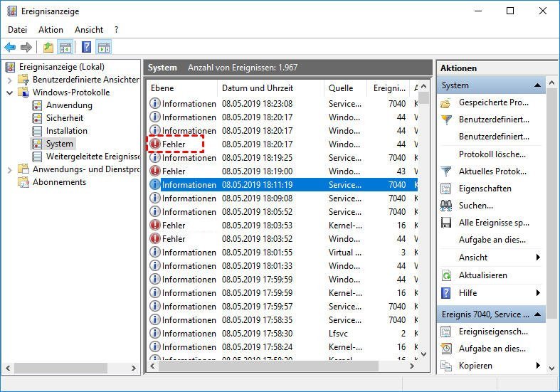Screen dimensions: 560x392
Task: Open the ? help menu
Action: 117,30
